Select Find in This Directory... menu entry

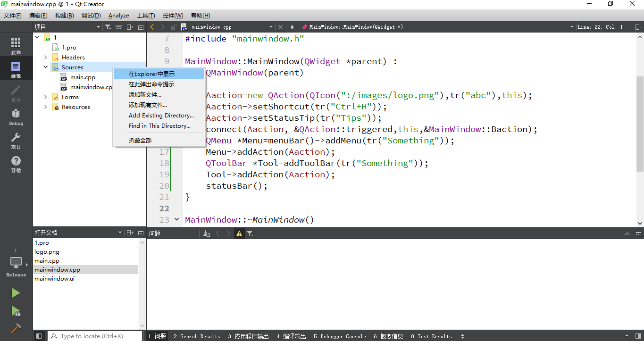click(159, 125)
